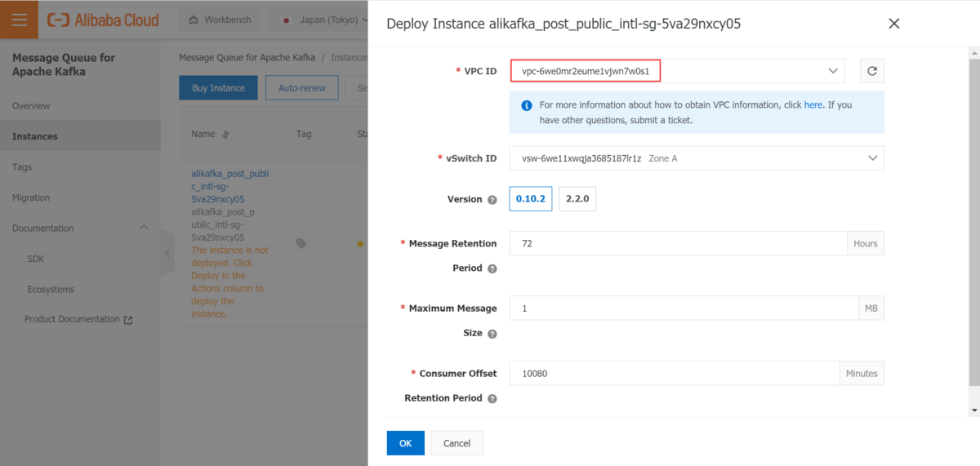This screenshot has width=980, height=466.
Task: Click the 'here' VPC information link
Action: (x=813, y=105)
